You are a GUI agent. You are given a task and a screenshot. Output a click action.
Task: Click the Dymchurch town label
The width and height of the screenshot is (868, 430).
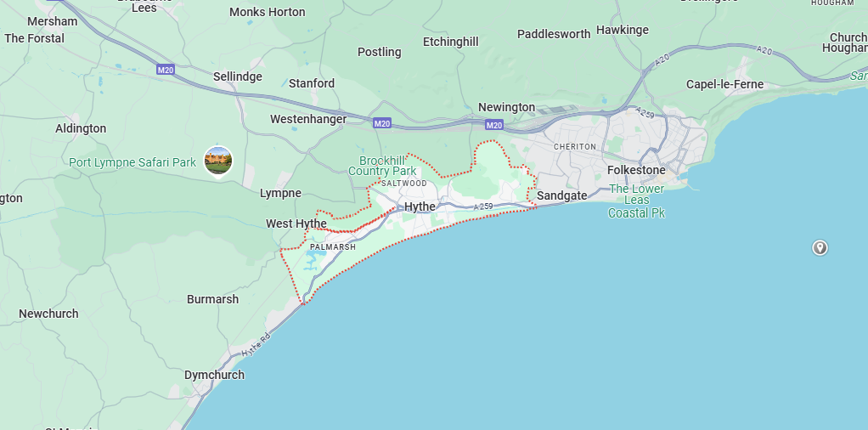214,375
